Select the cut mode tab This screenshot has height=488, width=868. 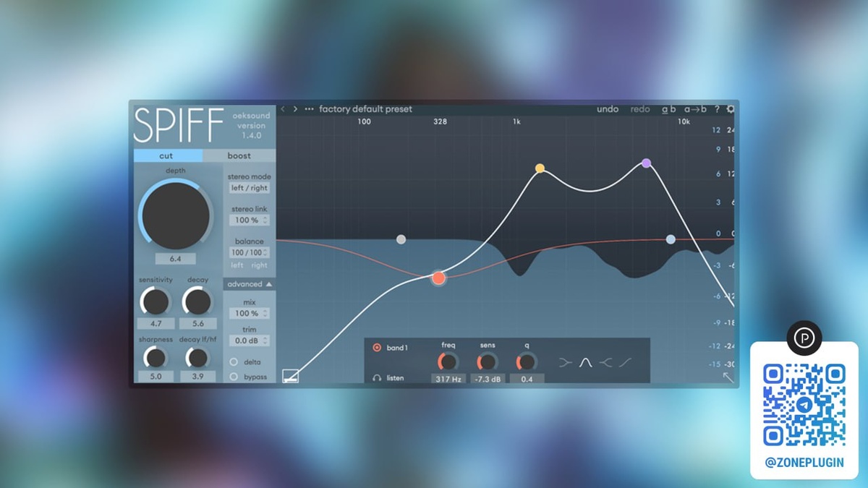(166, 155)
